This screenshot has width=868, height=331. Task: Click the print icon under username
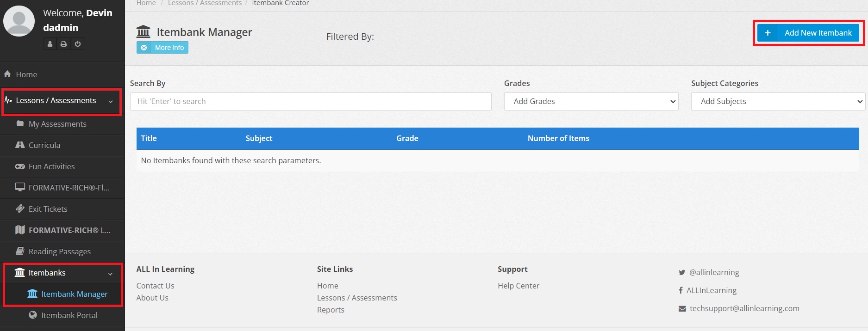64,44
